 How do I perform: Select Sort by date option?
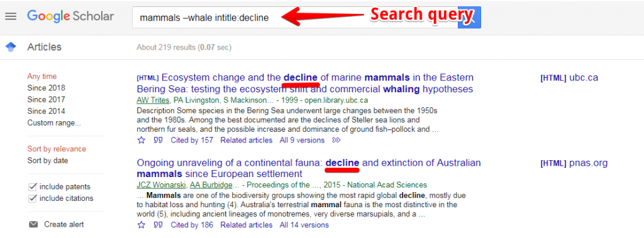[x=48, y=160]
